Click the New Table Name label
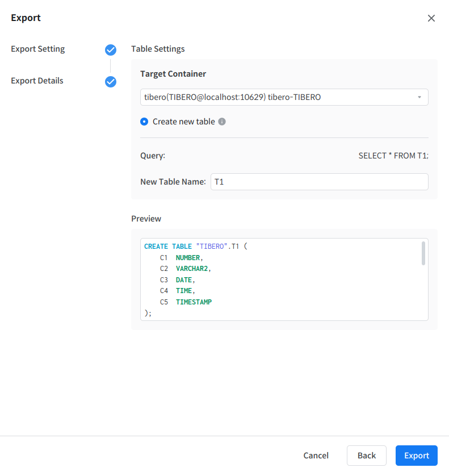This screenshot has width=449, height=476. 173,182
